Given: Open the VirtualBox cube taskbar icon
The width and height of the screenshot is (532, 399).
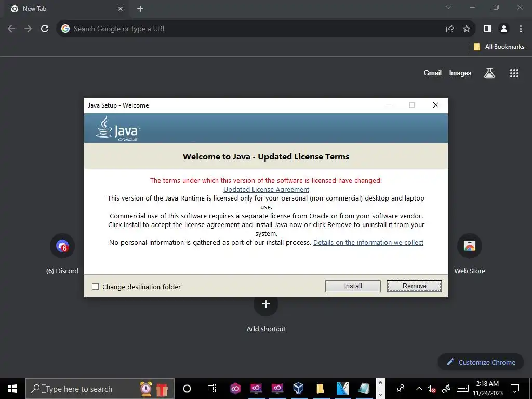Looking at the screenshot, I should tap(298, 389).
